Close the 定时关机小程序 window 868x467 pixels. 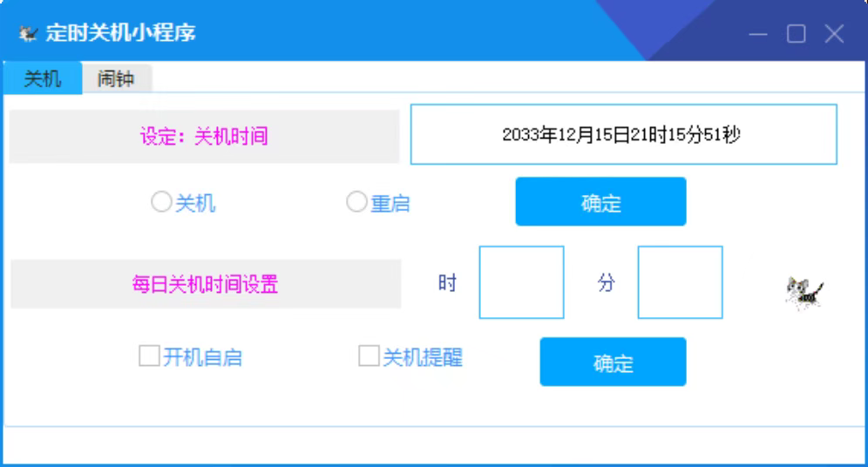[834, 34]
